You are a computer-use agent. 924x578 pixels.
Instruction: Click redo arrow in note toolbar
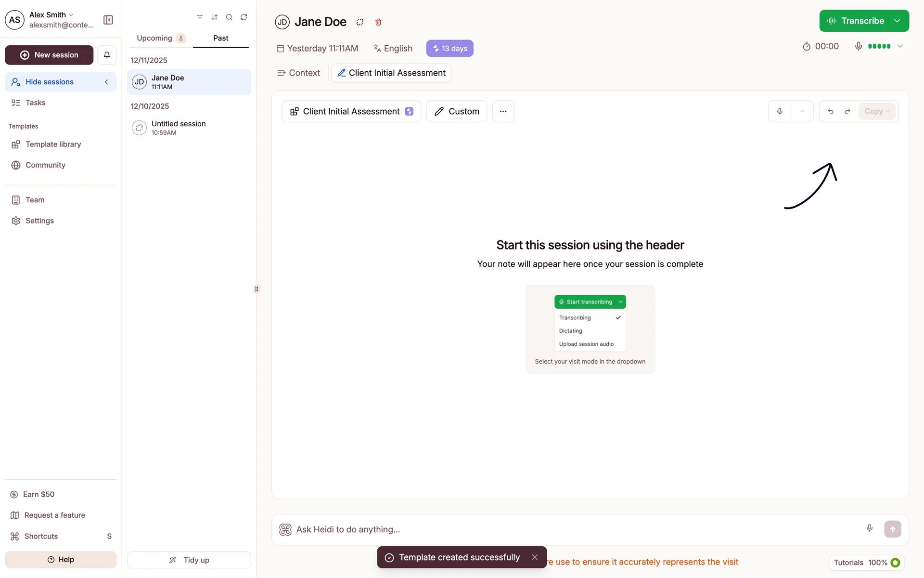(x=847, y=111)
